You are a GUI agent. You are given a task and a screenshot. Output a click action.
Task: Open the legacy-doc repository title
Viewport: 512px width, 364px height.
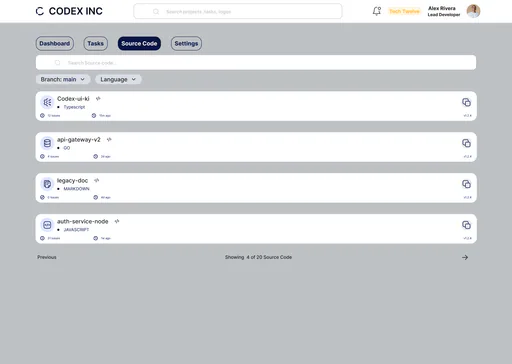(x=72, y=180)
